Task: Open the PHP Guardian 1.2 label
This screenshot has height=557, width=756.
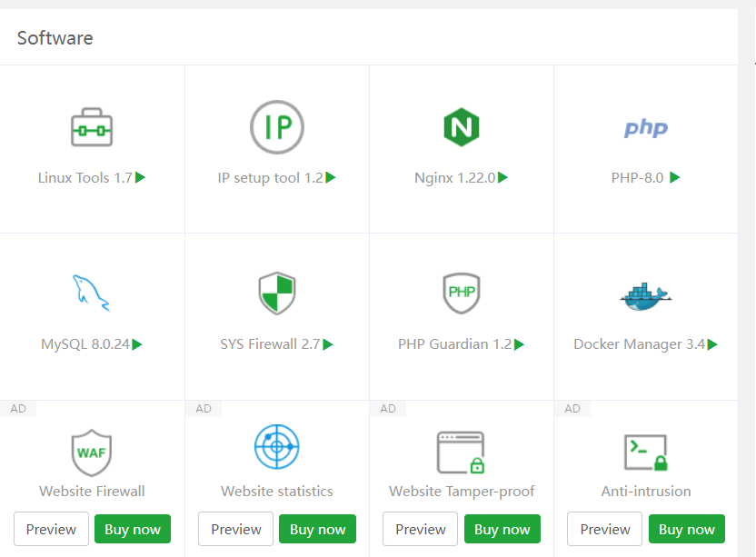Action: click(454, 344)
